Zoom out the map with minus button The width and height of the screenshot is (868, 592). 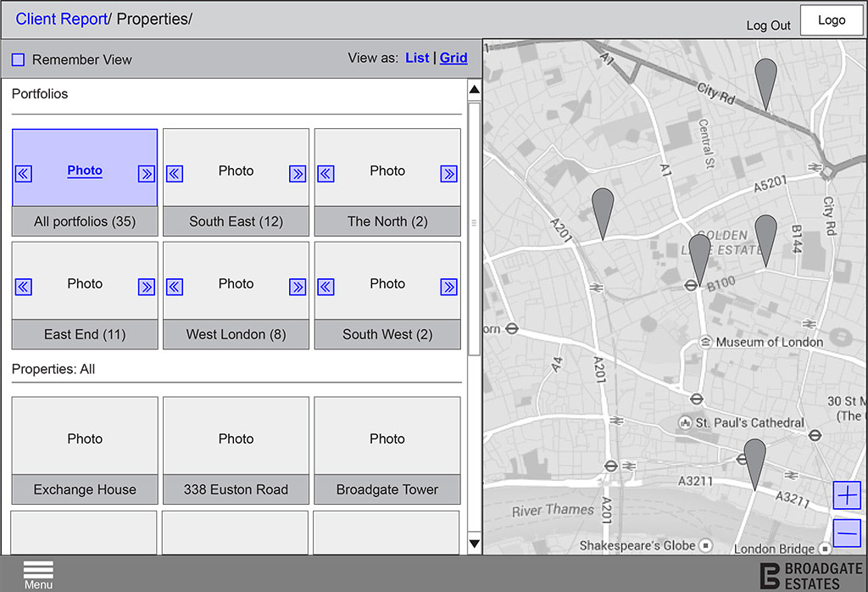[x=848, y=533]
